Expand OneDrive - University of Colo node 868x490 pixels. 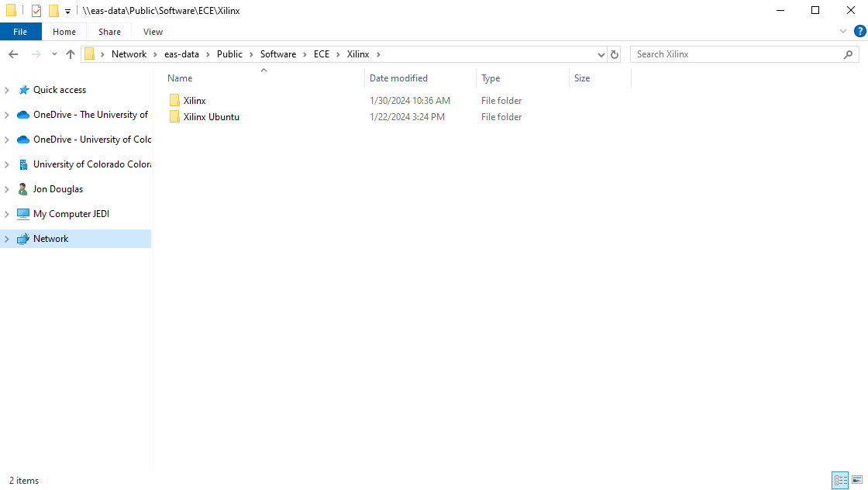tap(7, 140)
